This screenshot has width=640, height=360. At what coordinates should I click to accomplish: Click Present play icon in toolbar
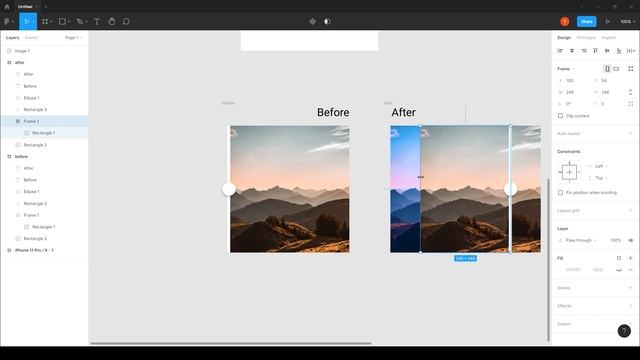pos(607,22)
